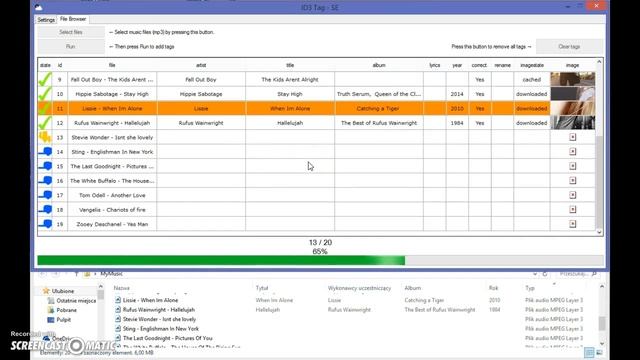Click the mp3 file icon of 'Rufus Wainwright - Hallelujah' in Explorer
The image size is (640, 360).
tap(118, 310)
